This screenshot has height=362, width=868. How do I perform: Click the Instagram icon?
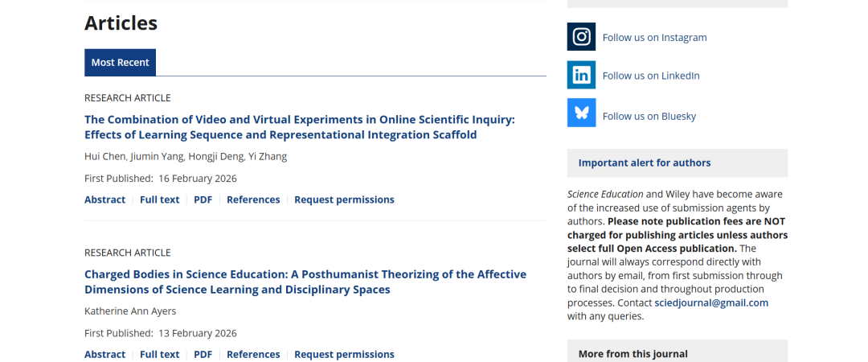581,37
